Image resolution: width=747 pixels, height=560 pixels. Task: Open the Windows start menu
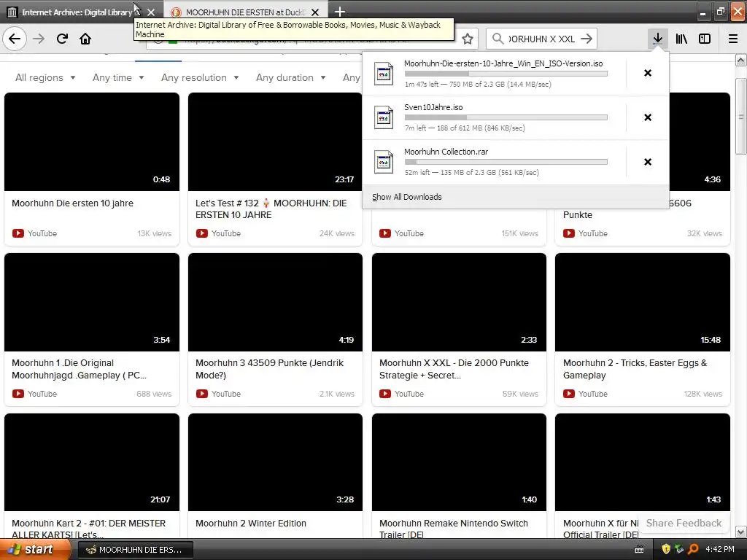35,550
